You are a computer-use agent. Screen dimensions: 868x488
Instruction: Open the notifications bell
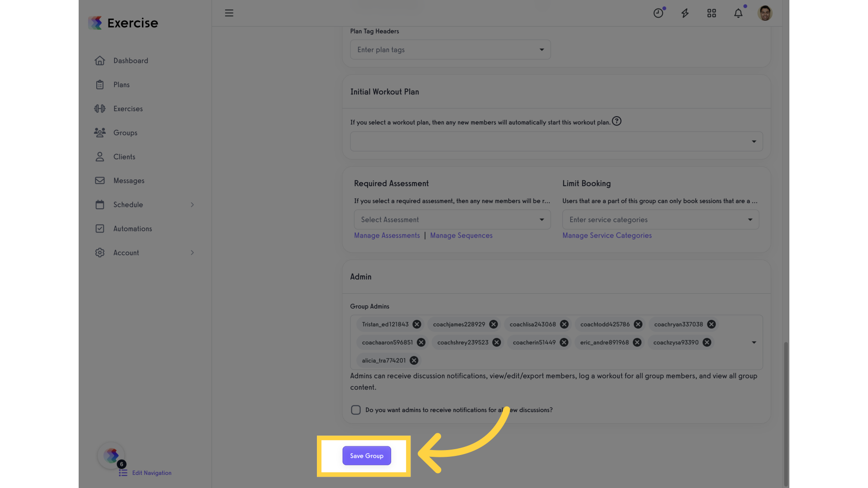coord(738,13)
